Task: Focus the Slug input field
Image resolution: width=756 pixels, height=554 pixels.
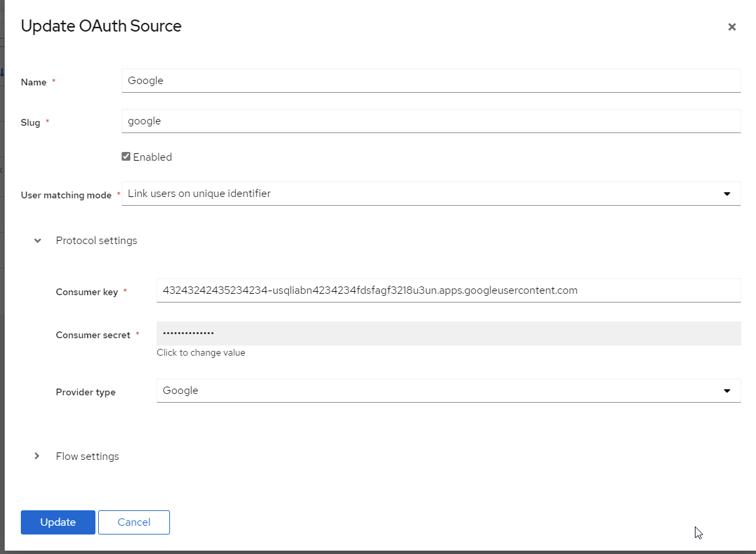Action: 431,120
